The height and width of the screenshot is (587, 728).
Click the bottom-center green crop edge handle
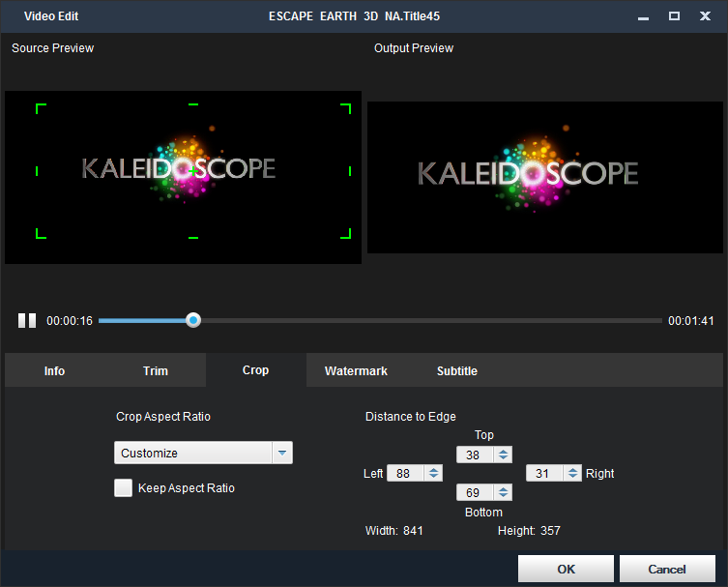coord(193,238)
